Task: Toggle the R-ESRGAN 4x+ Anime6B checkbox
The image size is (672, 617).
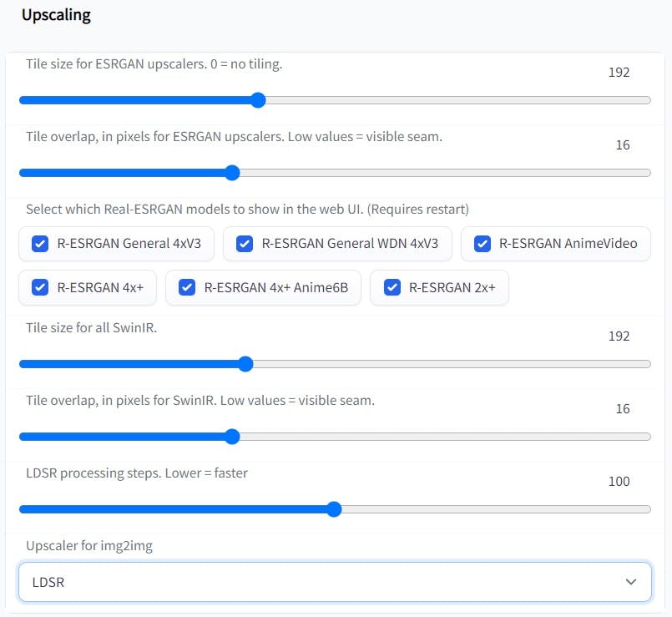Action: click(x=187, y=287)
